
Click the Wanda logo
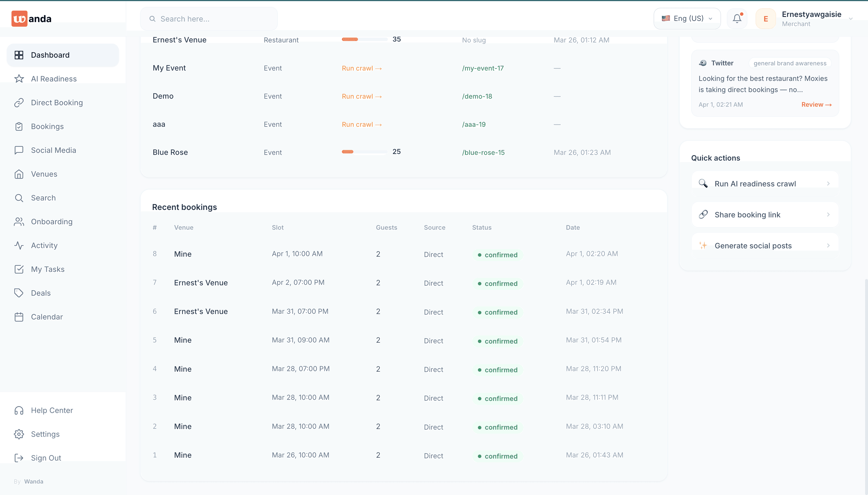(x=31, y=19)
